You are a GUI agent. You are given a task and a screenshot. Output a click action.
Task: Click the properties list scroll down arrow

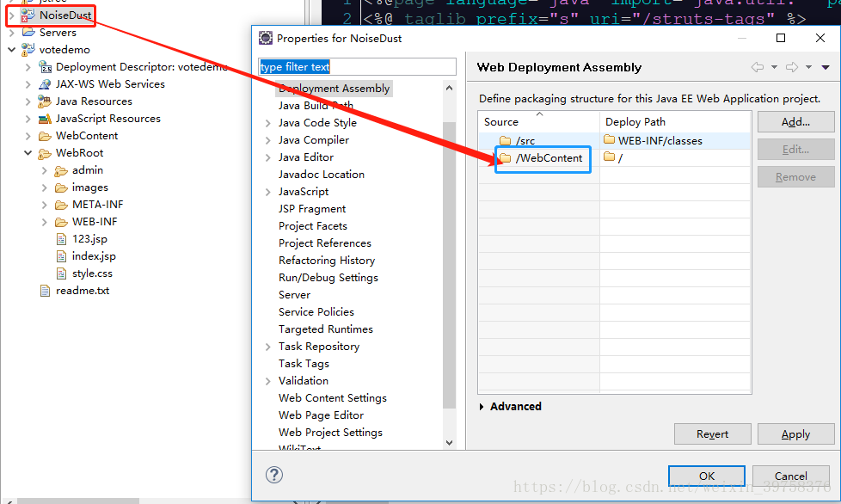tap(450, 442)
